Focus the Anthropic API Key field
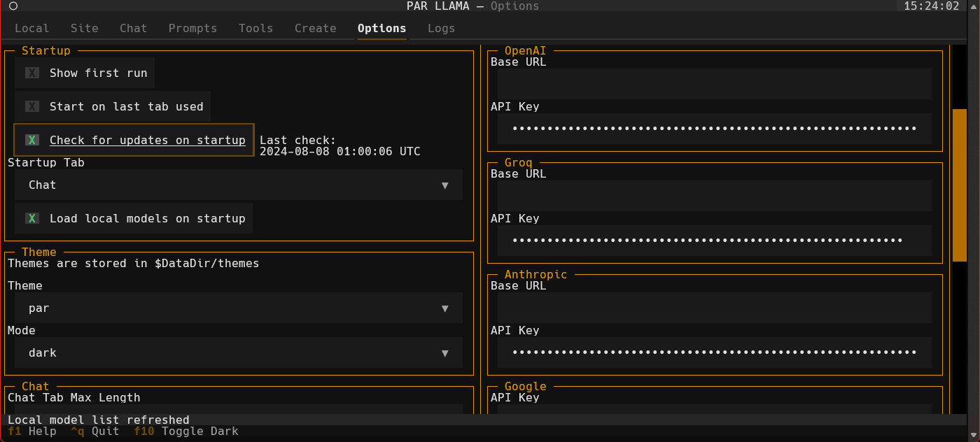The image size is (980, 442). tap(714, 352)
